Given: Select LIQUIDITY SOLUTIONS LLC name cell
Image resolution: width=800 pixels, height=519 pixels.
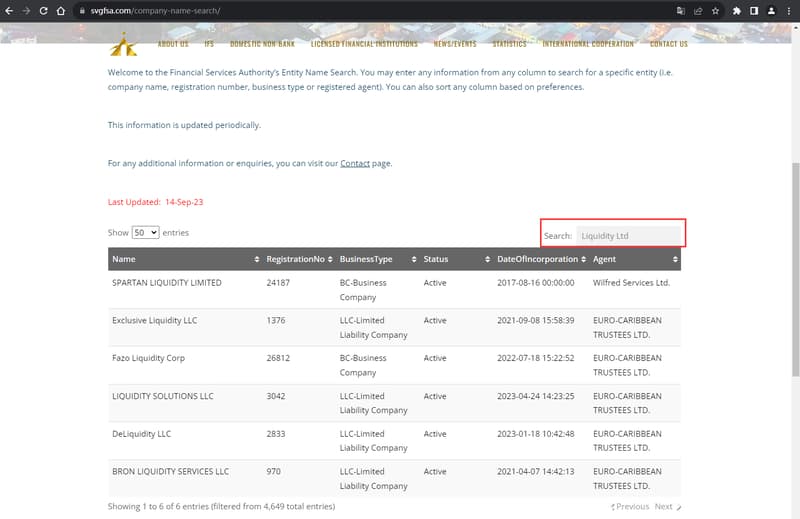Looking at the screenshot, I should coord(163,396).
